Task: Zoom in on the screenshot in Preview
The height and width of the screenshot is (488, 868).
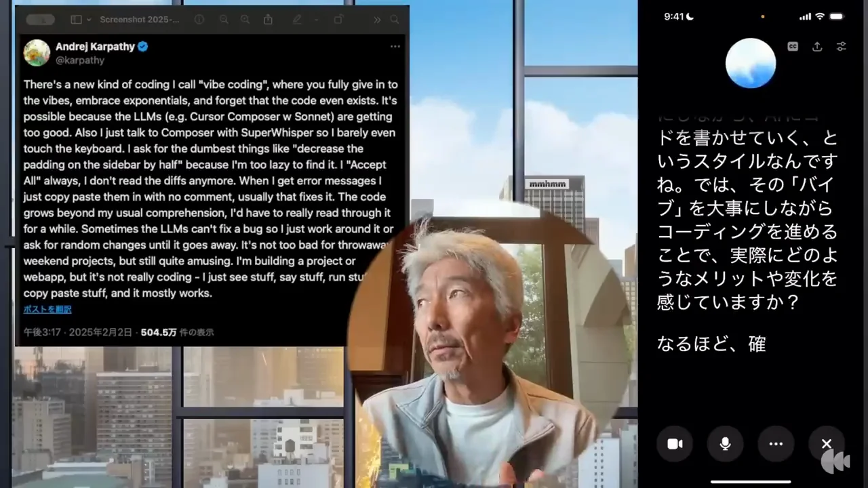Action: pos(245,20)
